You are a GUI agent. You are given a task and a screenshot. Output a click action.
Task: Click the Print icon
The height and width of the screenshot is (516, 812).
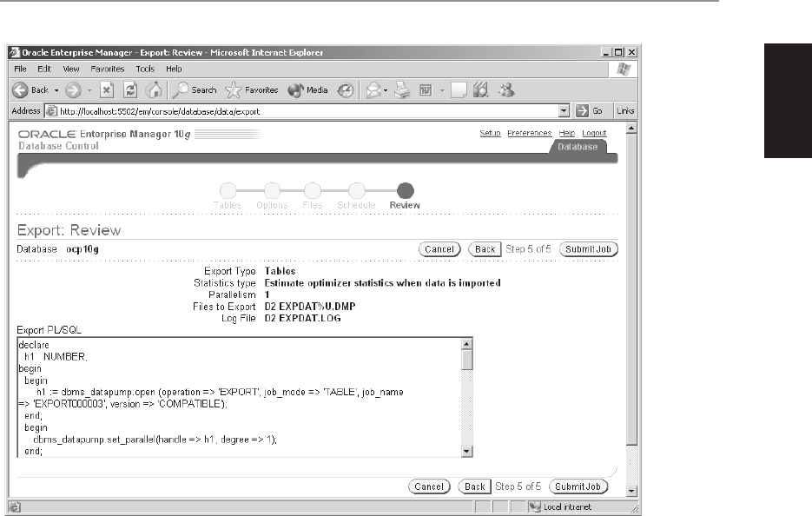(x=402, y=90)
